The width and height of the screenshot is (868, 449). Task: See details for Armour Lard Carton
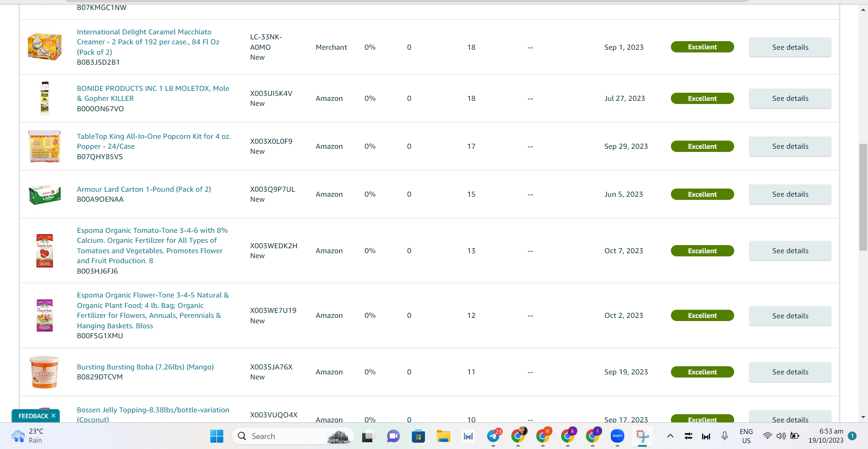pos(790,194)
